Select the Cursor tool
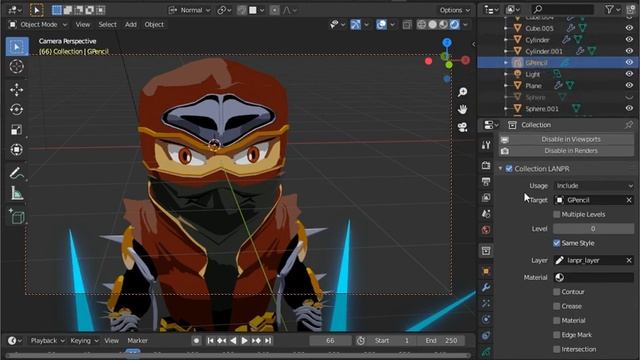The width and height of the screenshot is (640, 360). coord(17,66)
